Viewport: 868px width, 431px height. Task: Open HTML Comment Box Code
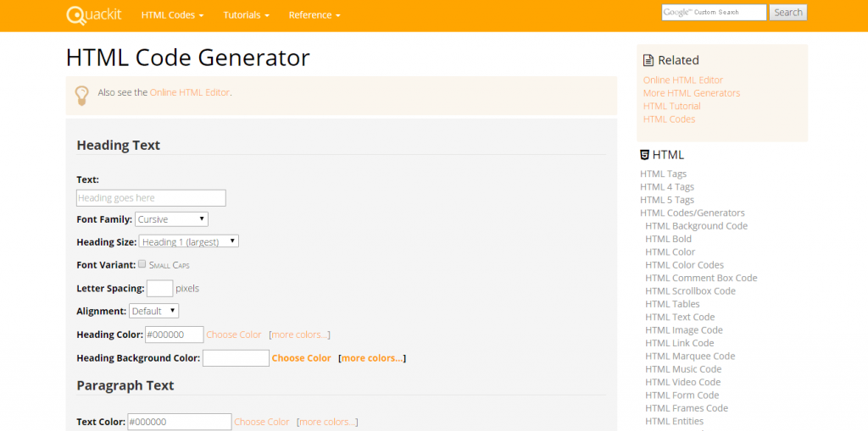pos(701,278)
